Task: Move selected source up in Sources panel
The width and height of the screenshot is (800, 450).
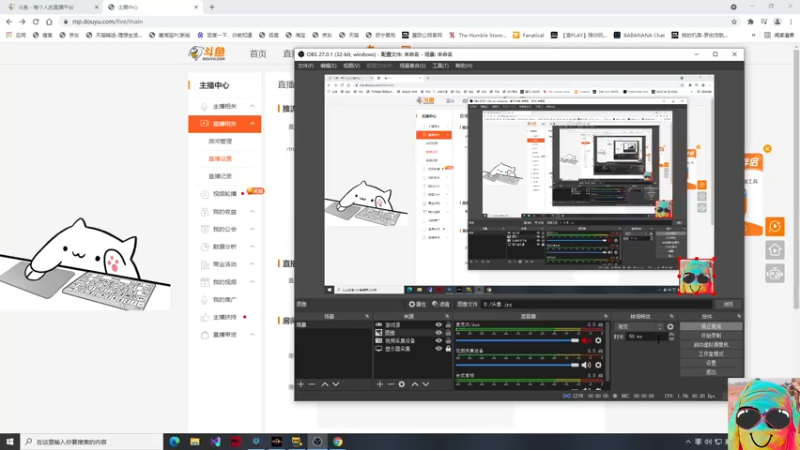Action: [x=415, y=384]
